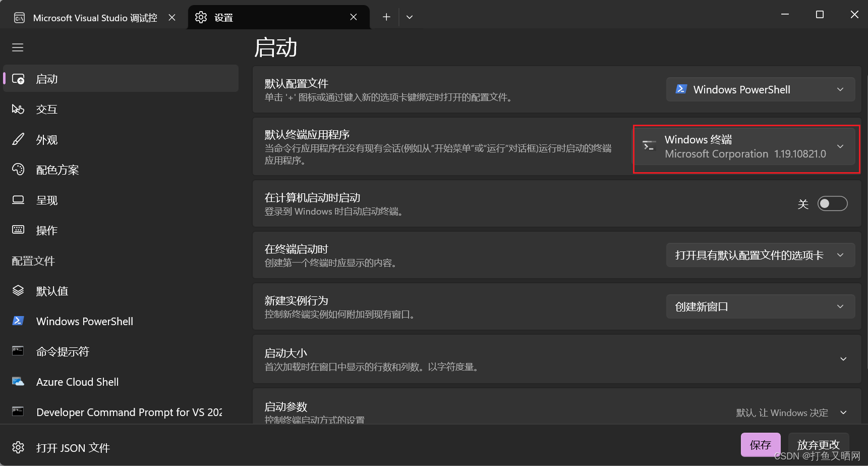Viewport: 868px width, 466px height.
Task: Click the Windows PowerShell profile icon in sidebar
Action: (x=18, y=321)
